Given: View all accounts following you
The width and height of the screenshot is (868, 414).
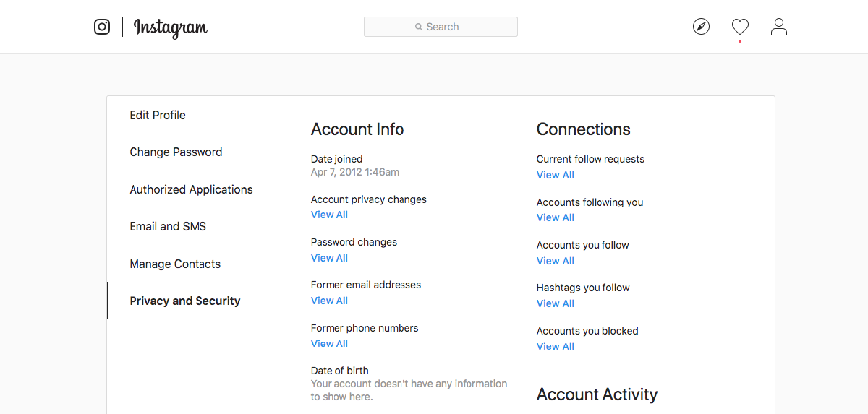Looking at the screenshot, I should [x=555, y=217].
